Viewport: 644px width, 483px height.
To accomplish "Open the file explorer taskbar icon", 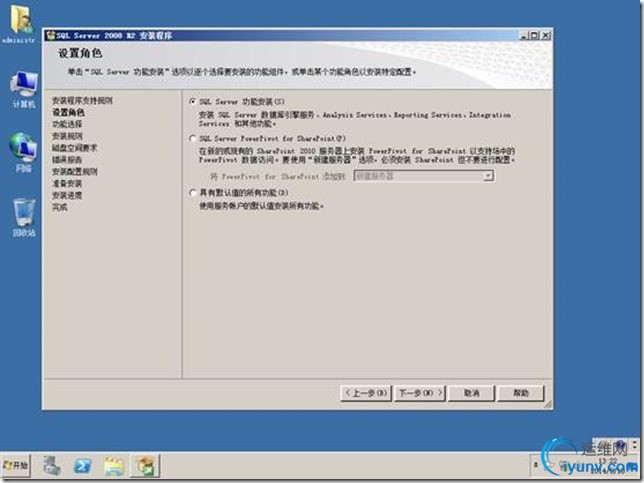I will [114, 466].
